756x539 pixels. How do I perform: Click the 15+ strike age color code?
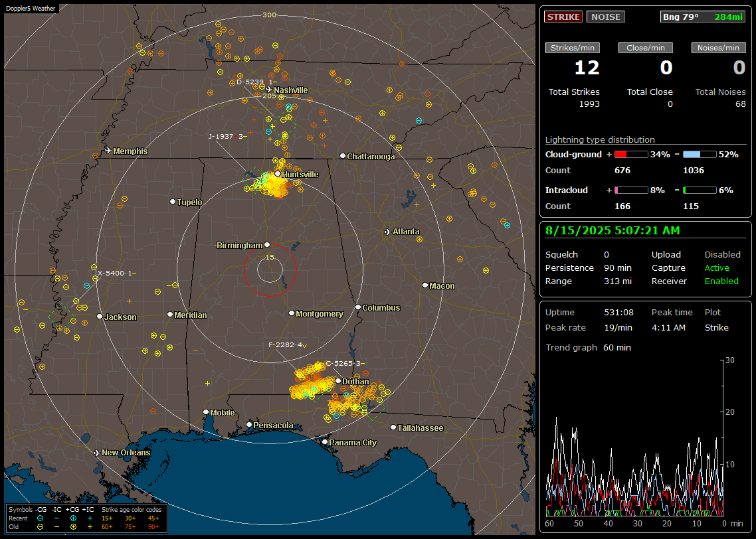tap(106, 518)
